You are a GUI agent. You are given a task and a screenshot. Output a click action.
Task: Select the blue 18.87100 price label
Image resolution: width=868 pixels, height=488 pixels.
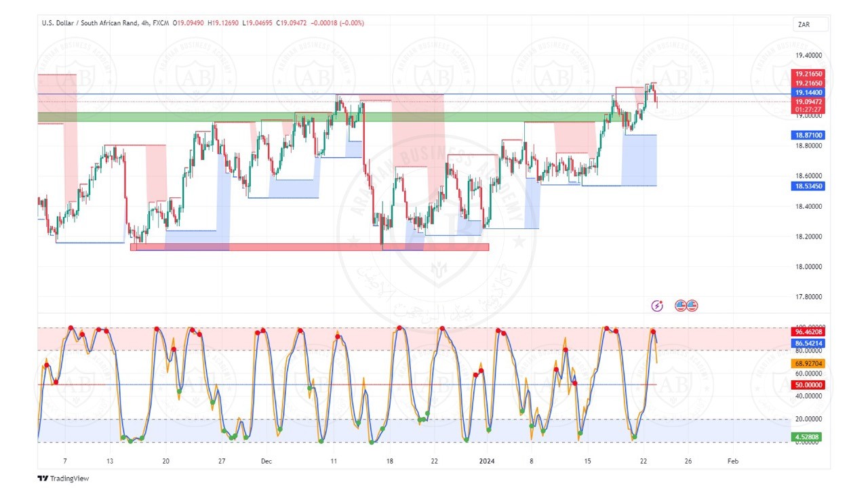coord(808,135)
